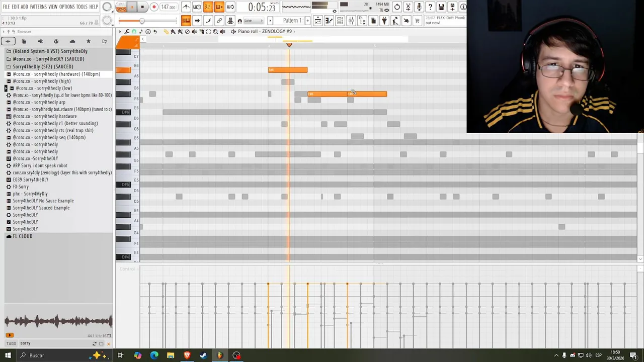Open the Channel rack icon
Viewport: 644px width, 362px height.
point(340,21)
